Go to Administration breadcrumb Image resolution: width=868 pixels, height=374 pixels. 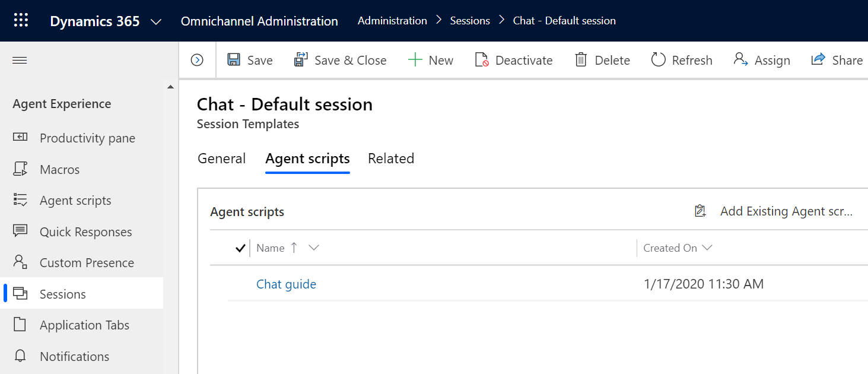click(x=392, y=21)
